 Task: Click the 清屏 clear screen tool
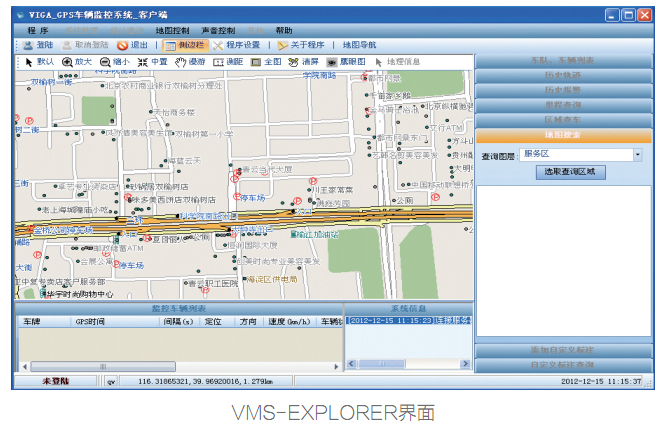tap(303, 62)
